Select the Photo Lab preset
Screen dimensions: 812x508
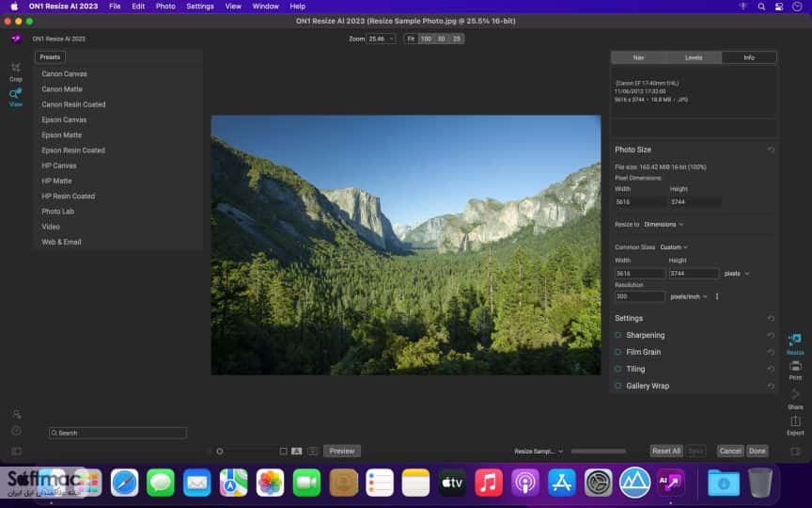58,212
